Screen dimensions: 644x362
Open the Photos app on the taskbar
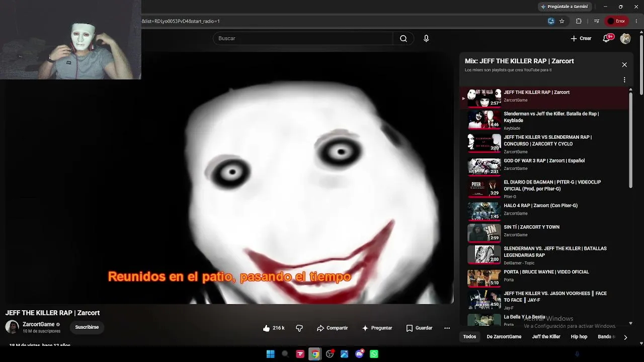(x=344, y=354)
